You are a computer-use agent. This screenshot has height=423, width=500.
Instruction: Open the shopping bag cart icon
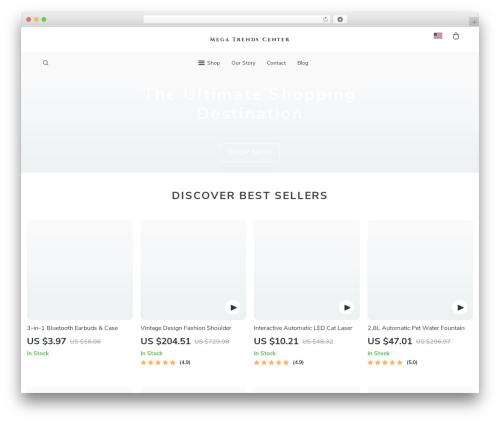456,36
